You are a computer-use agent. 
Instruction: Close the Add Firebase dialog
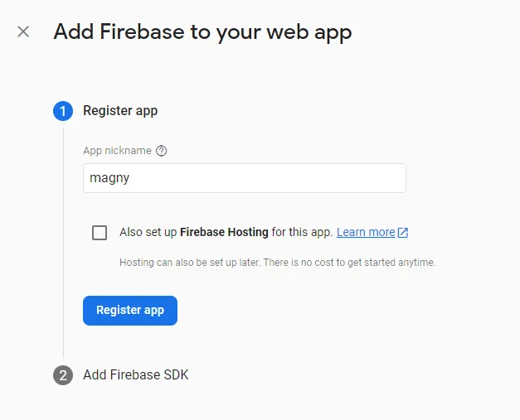click(x=23, y=32)
